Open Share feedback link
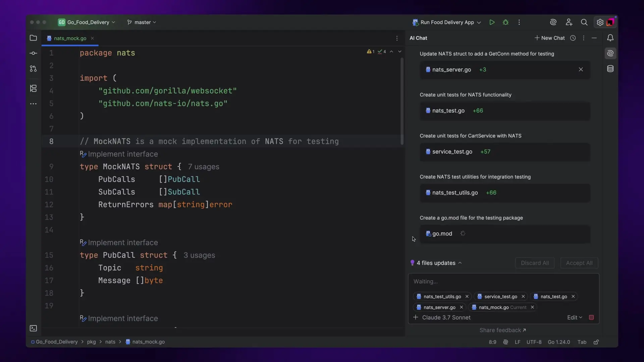 tap(502, 330)
